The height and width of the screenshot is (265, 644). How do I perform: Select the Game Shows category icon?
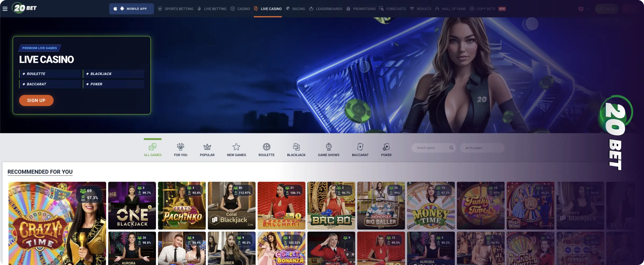point(329,147)
